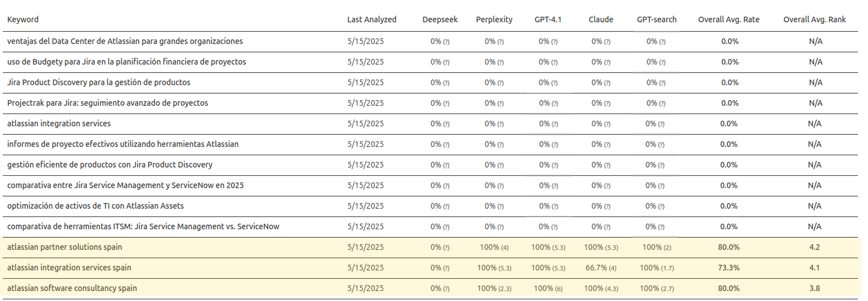Click GPT-4.1 (?) icon in 'ventajas del Data Center' row
The width and height of the screenshot is (868, 301).
[x=554, y=42]
